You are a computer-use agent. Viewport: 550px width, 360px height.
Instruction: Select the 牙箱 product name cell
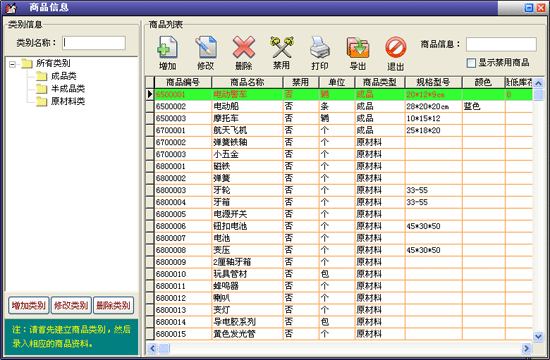[x=247, y=202]
